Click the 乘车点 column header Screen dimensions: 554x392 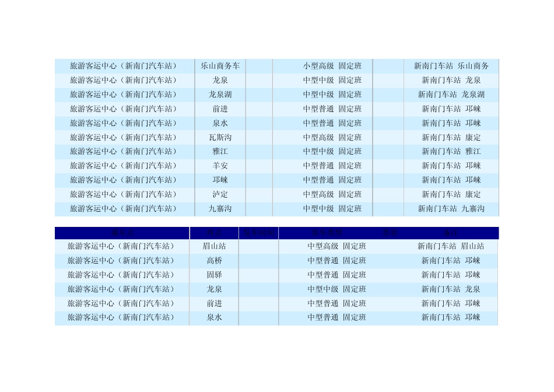(122, 233)
